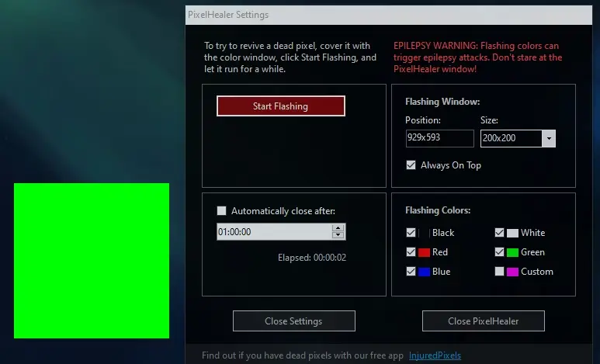Decrease the auto-close time with down arrow
The height and width of the screenshot is (364, 600).
point(338,235)
